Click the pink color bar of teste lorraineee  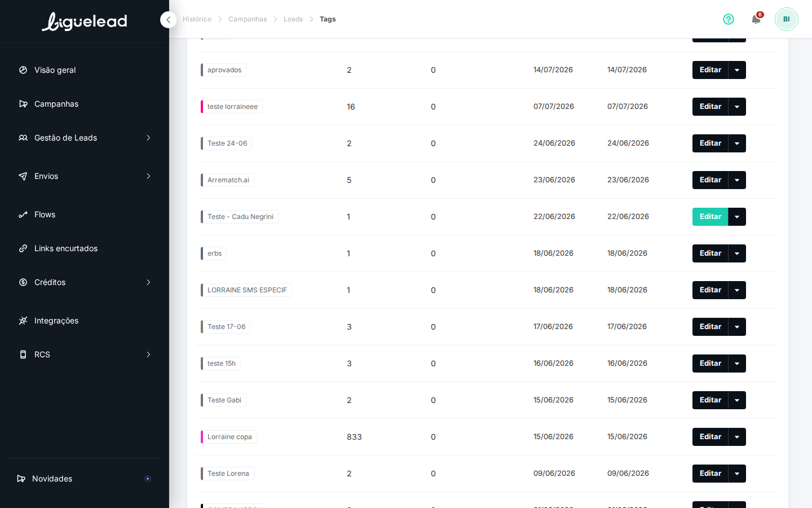[202, 107]
